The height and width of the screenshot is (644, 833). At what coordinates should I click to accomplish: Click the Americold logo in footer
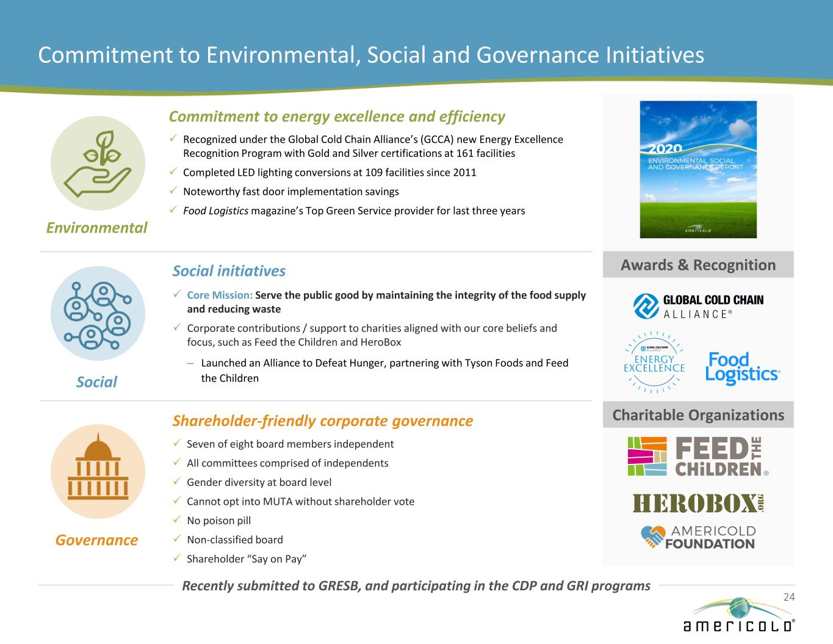(x=738, y=615)
